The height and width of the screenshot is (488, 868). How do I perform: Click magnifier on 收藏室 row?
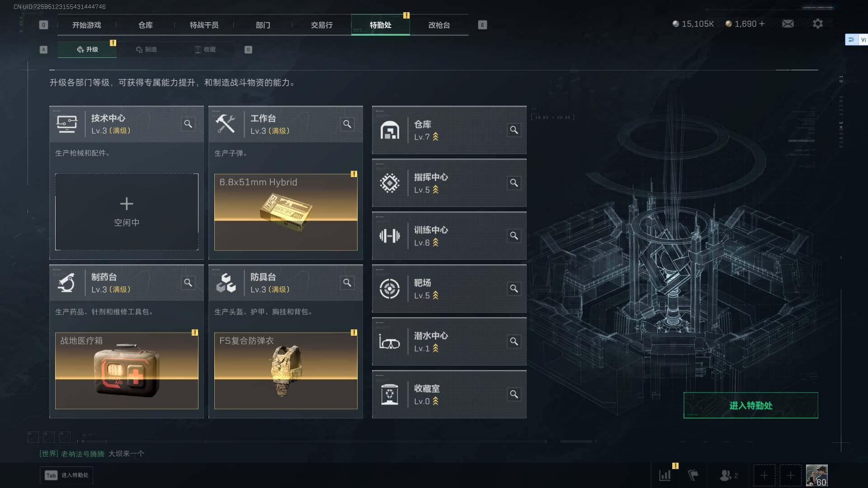point(514,394)
